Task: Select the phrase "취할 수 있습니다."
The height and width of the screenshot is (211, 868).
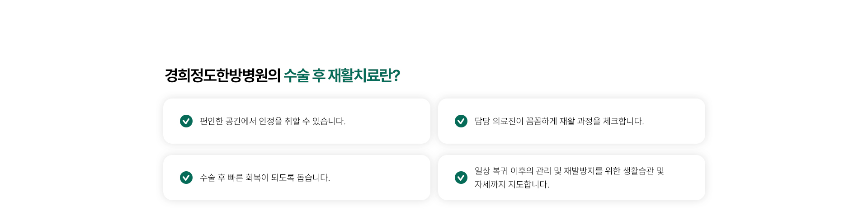Action: click(x=315, y=121)
